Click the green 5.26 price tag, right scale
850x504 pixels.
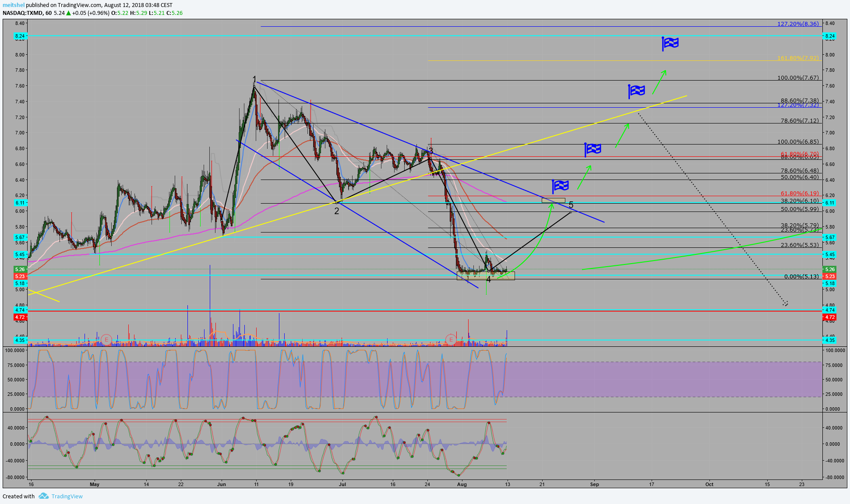click(x=829, y=269)
